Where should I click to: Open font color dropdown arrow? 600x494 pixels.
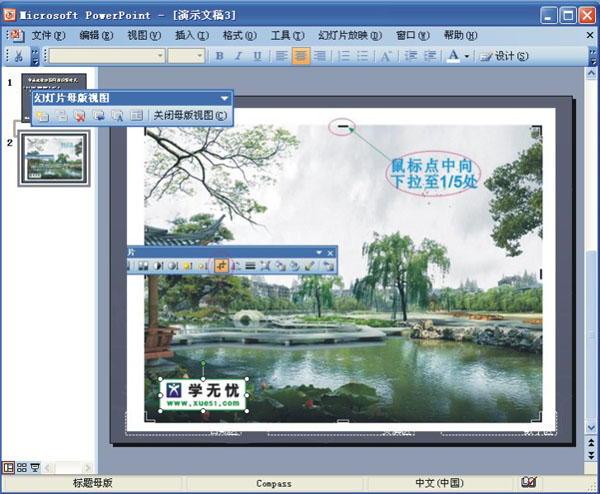coord(467,57)
